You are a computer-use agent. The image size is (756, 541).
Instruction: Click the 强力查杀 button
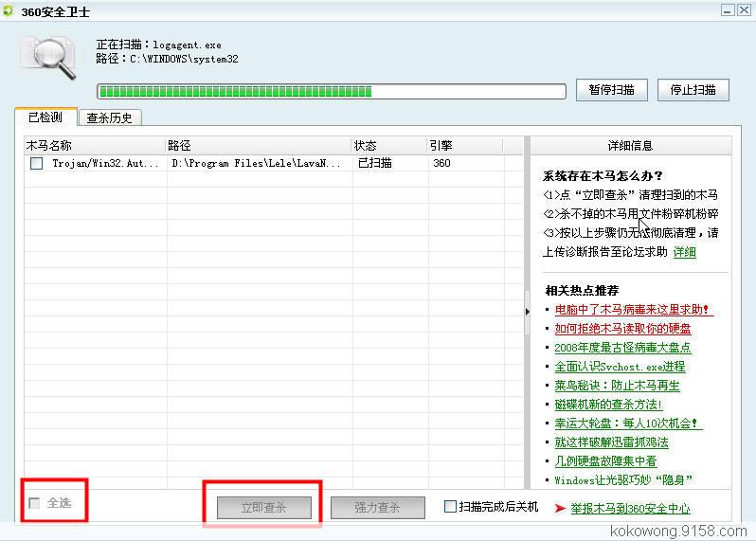click(377, 507)
